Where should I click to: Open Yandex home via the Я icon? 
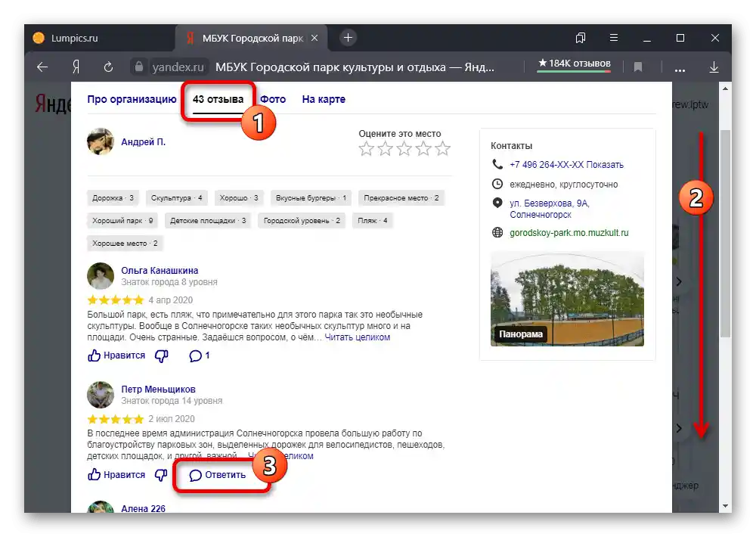(x=76, y=67)
